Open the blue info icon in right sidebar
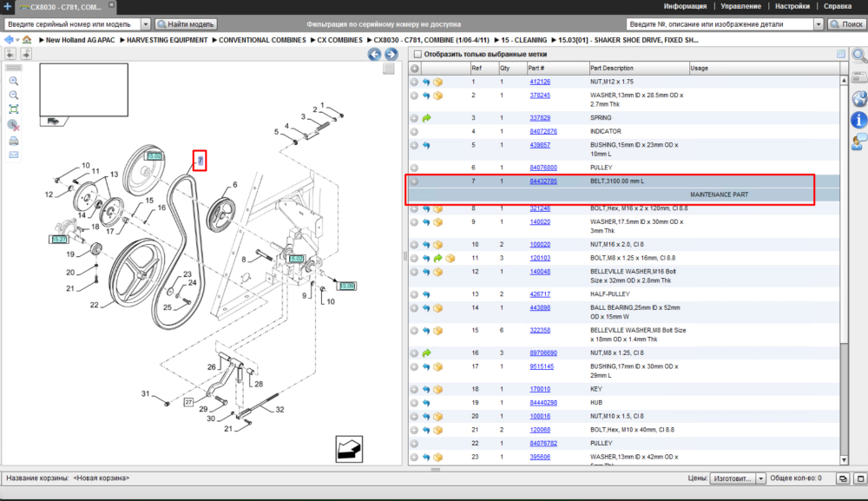The height and width of the screenshot is (501, 868). point(859,120)
